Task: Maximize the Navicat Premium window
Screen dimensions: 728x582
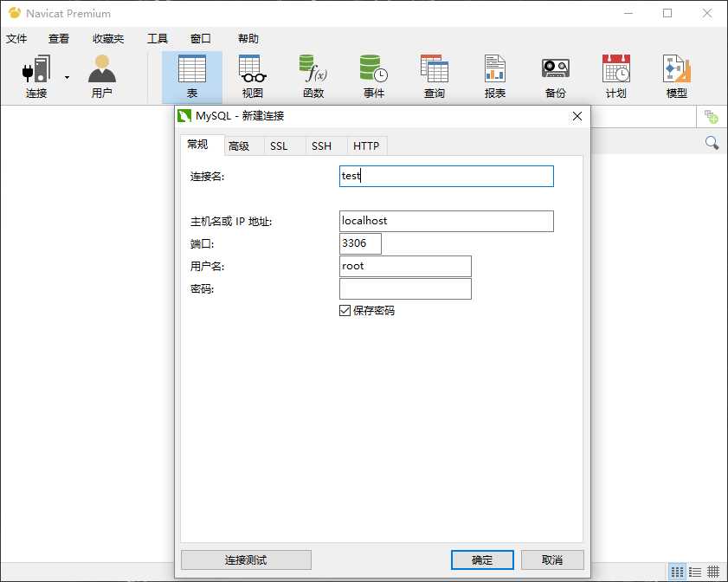Action: point(667,13)
